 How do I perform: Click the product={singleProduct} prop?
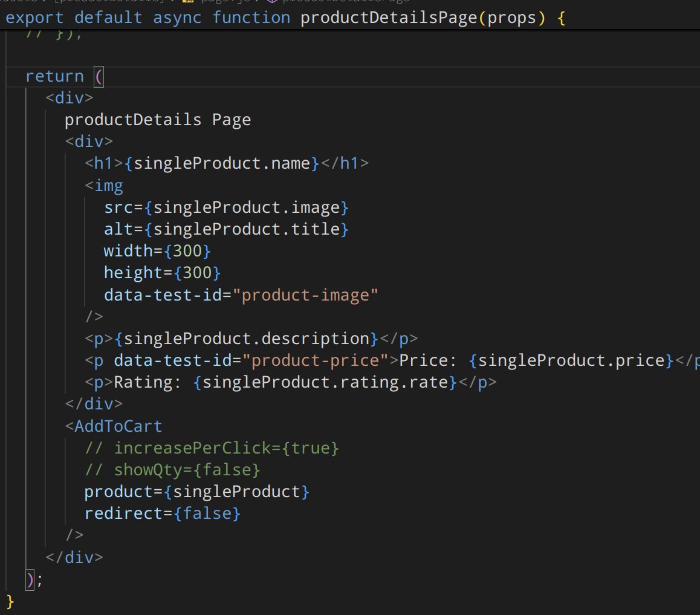coord(196,492)
